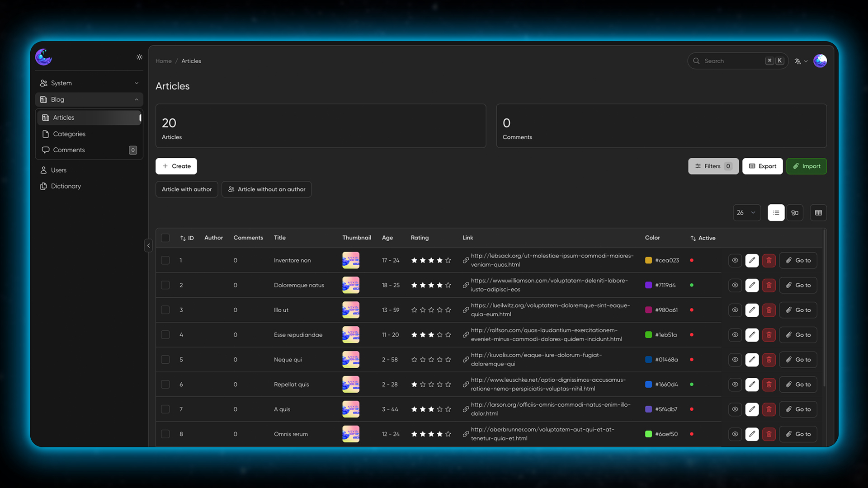Click the Search input field
This screenshot has height=488, width=868.
pos(738,61)
